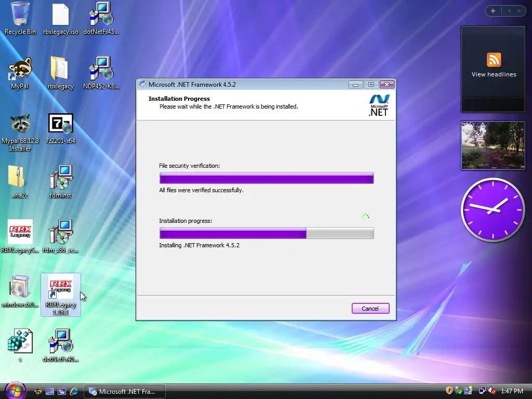Screen dimensions: 532x399
Task: Click the 'Installation Progress' heading
Action: point(179,99)
